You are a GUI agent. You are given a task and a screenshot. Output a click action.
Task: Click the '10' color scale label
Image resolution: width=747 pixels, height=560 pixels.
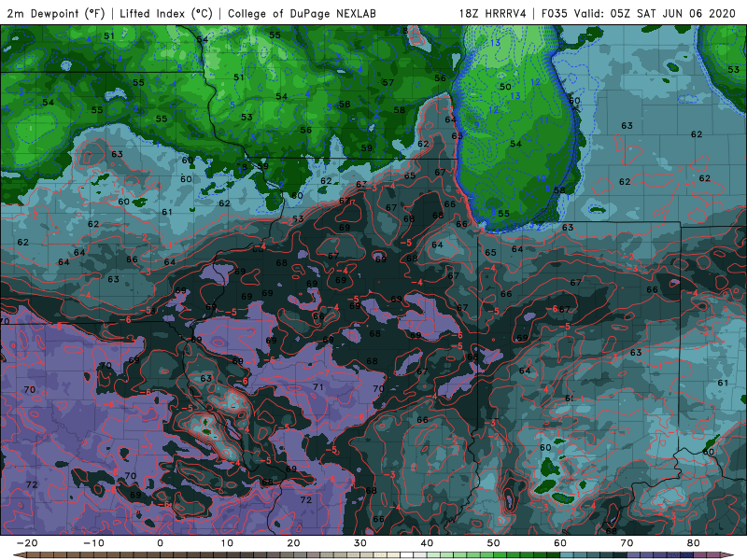227,543
